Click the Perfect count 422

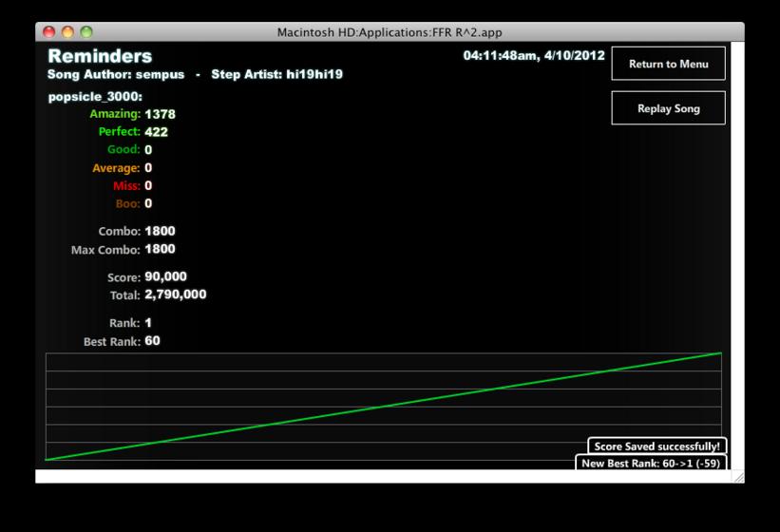pyautogui.click(x=156, y=132)
